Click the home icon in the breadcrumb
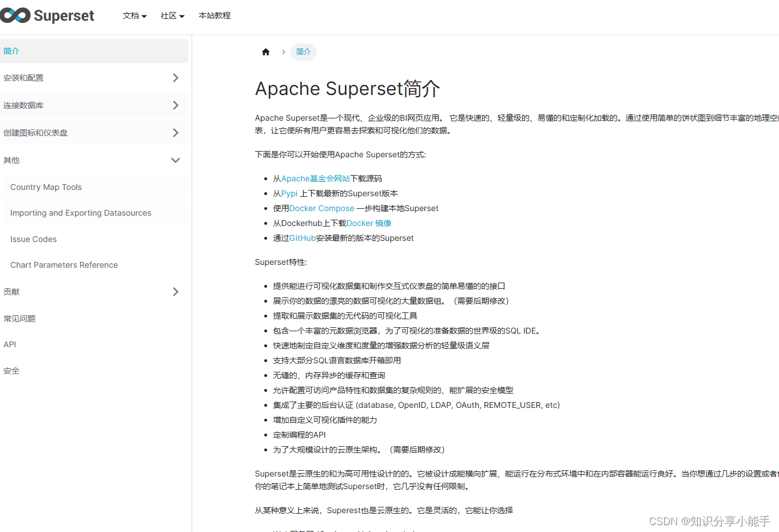Viewport: 779px width, 532px height. (x=265, y=51)
